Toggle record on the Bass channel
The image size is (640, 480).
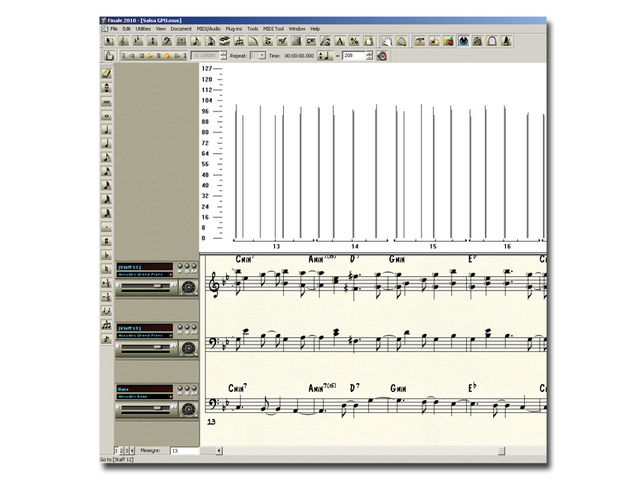[194, 388]
